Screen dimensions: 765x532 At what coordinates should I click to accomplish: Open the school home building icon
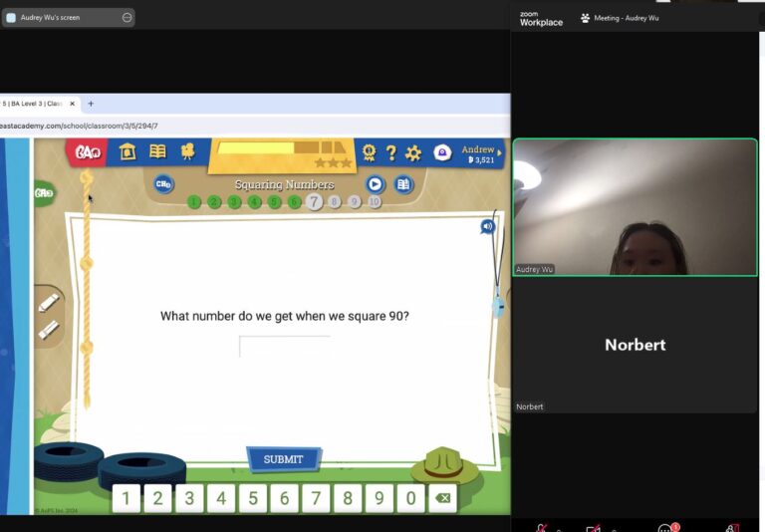tap(127, 151)
